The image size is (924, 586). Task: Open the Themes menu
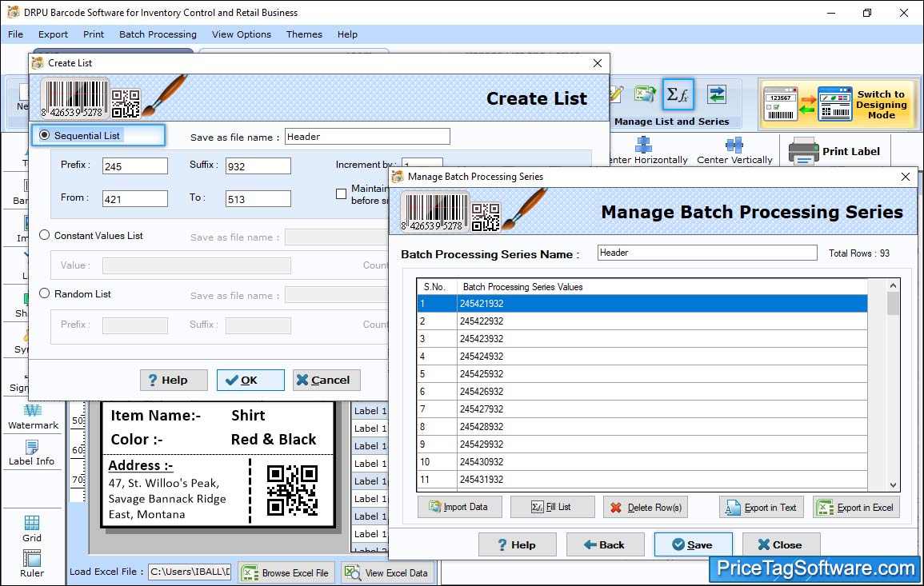[x=304, y=34]
